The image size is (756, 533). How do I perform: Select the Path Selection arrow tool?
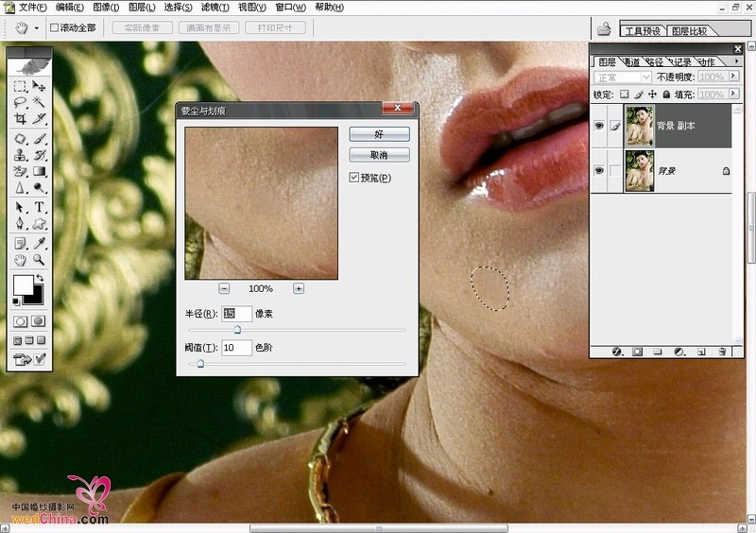coord(20,207)
